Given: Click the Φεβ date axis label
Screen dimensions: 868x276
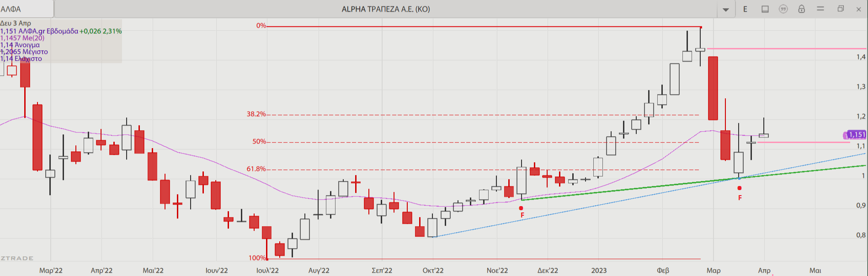Looking at the screenshot, I should (x=663, y=271).
